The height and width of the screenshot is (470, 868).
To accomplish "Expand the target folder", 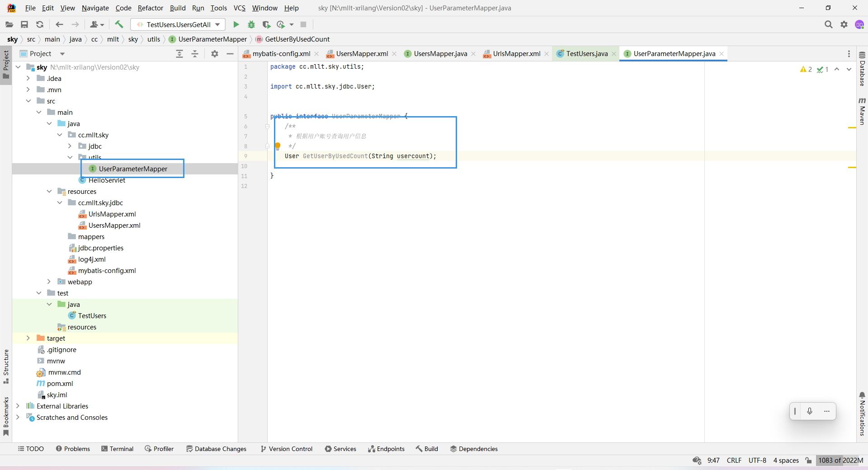I will [x=28, y=338].
